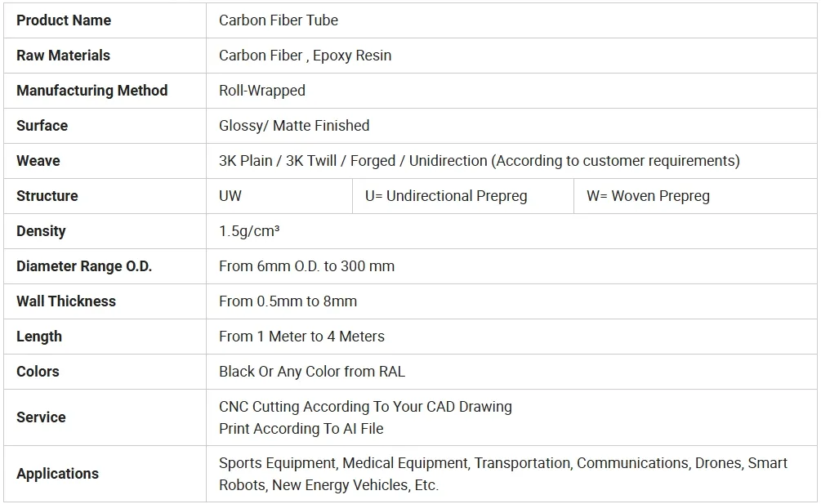
Task: Click the Product Name label cell
Action: (64, 20)
